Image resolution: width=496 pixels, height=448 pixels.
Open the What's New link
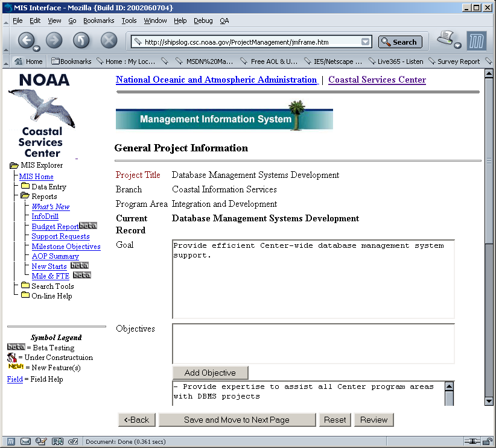click(51, 206)
